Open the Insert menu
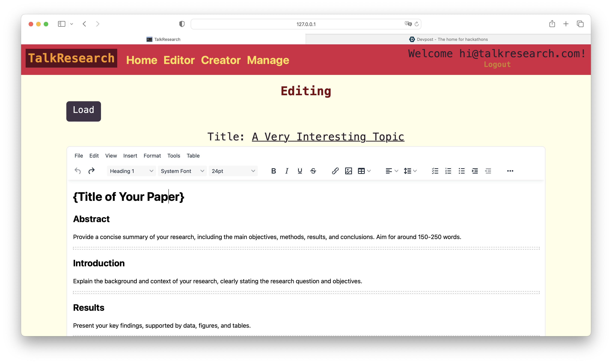This screenshot has height=364, width=612. [130, 156]
